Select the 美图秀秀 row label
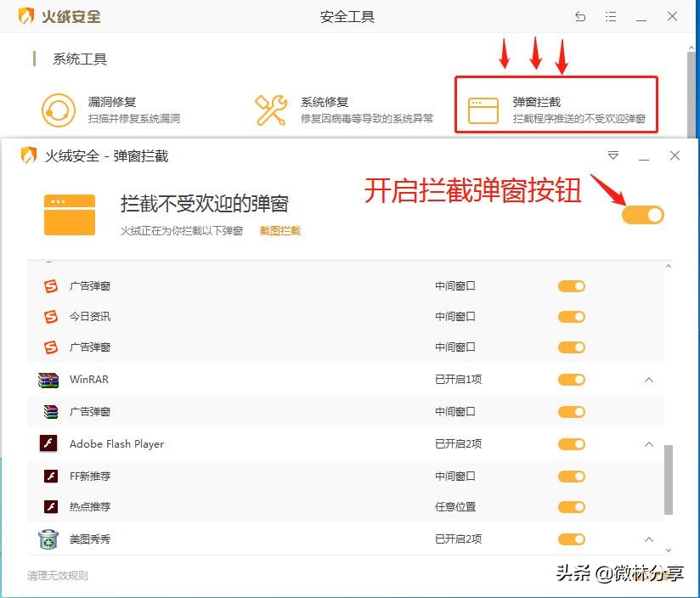 [90, 539]
